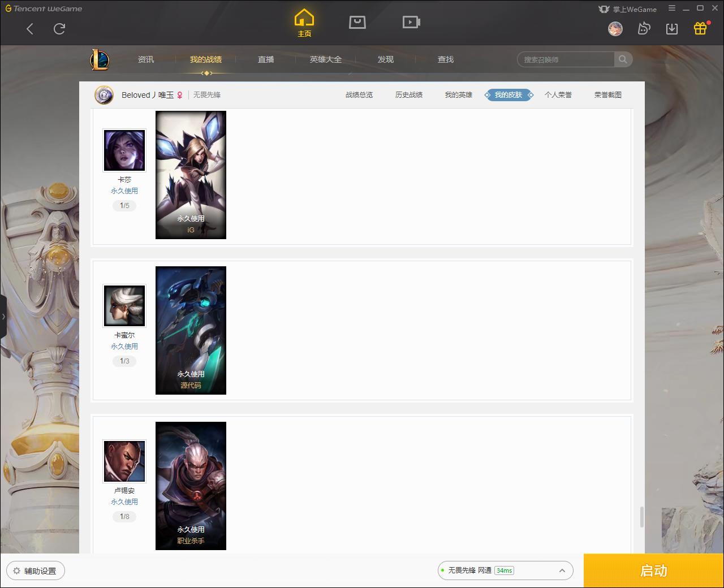Viewport: 724px width, 588px height.
Task: Click the gear icon in 辅助设置
Action: (x=16, y=570)
